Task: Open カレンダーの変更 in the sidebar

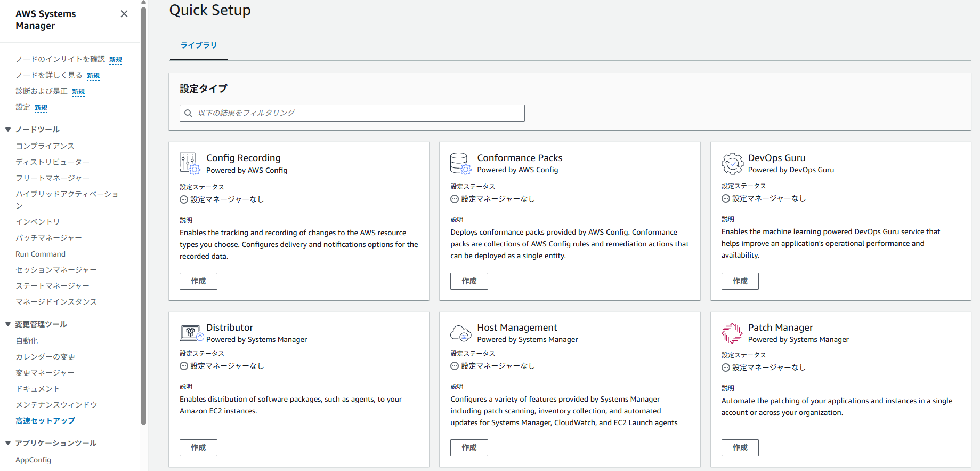Action: point(45,357)
